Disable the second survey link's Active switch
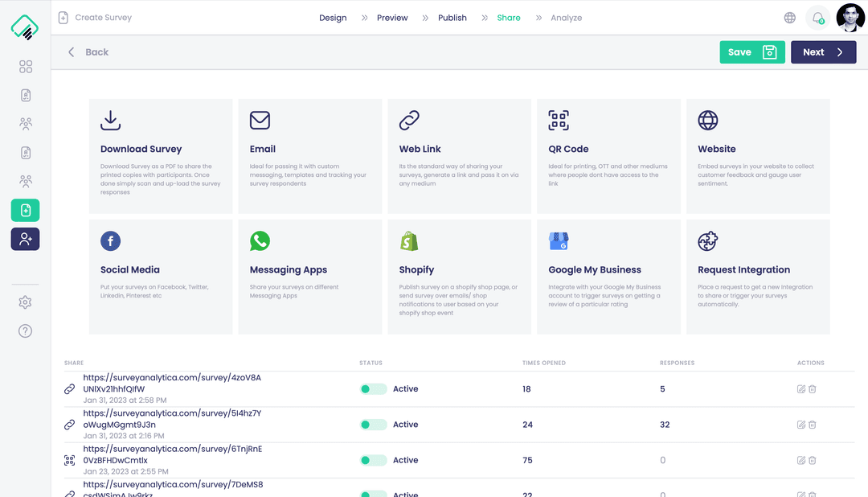Image resolution: width=868 pixels, height=497 pixels. [x=373, y=425]
